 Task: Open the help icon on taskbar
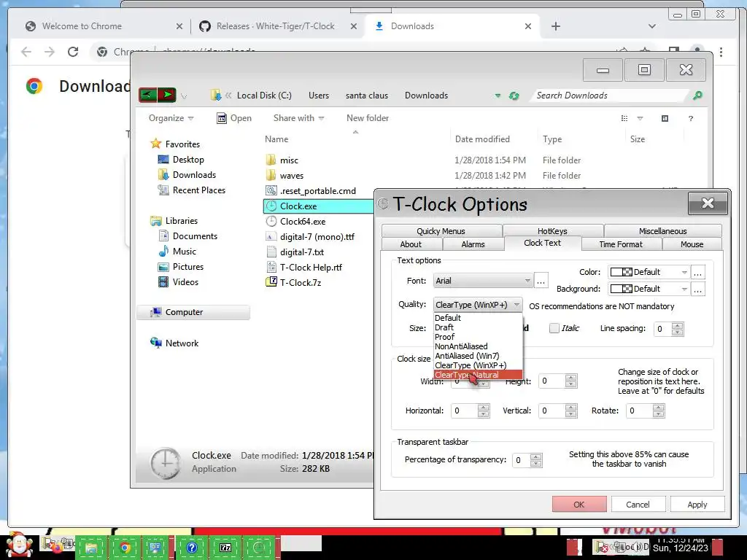192,548
